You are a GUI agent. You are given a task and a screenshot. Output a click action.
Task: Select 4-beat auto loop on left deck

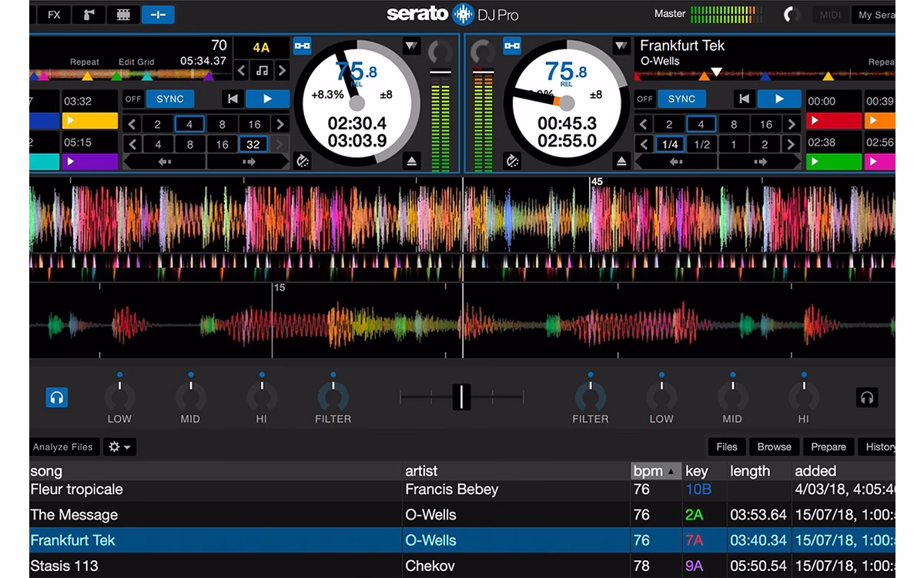coord(189,124)
